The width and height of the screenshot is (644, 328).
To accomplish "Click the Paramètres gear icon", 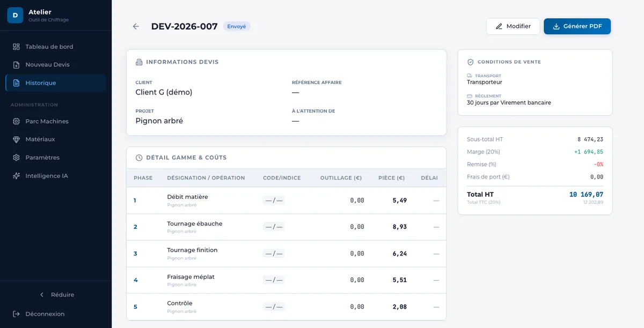I will (x=17, y=158).
